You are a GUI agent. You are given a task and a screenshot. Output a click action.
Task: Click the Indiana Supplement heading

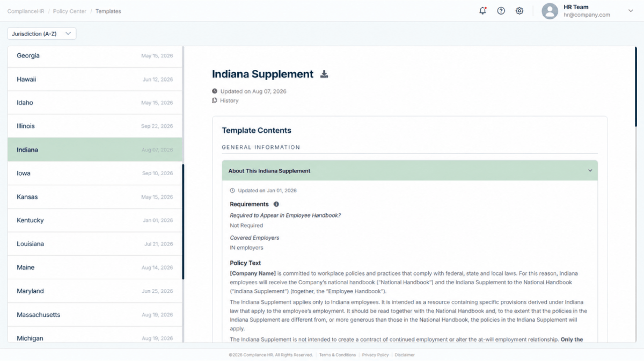(262, 74)
